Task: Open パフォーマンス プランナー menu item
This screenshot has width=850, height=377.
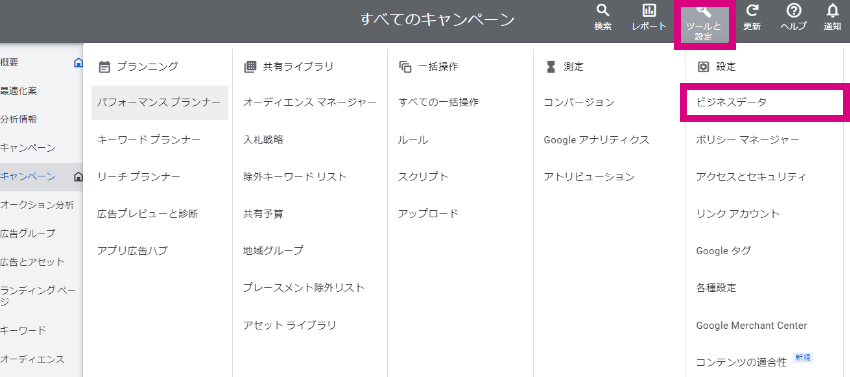Action: (159, 103)
